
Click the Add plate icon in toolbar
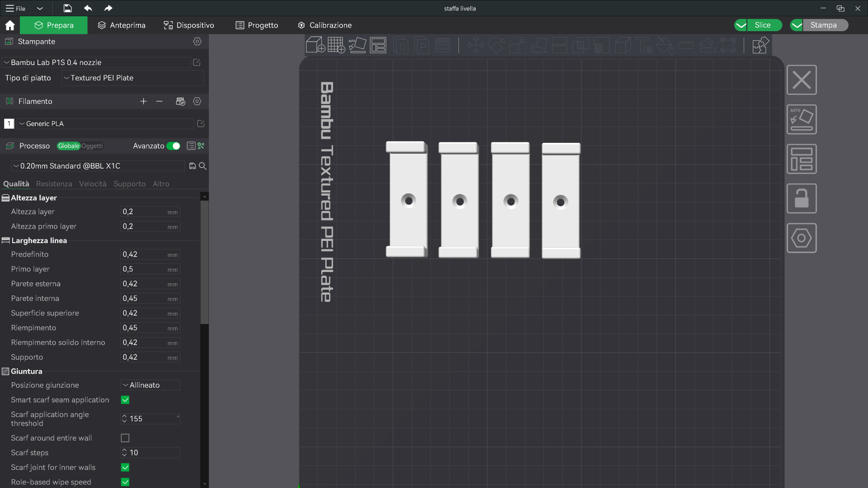336,45
